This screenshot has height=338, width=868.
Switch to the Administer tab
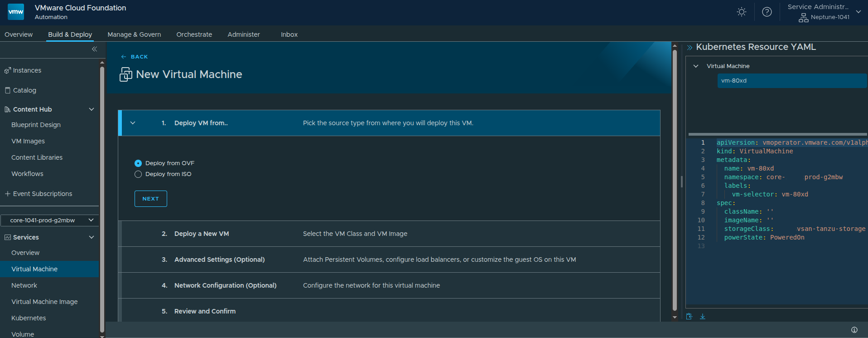pyautogui.click(x=244, y=34)
